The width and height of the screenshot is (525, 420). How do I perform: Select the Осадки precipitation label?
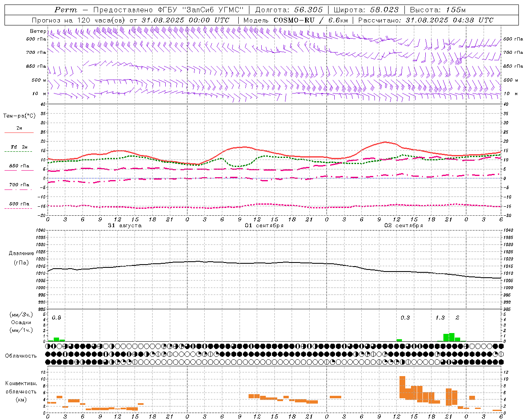tap(21, 322)
